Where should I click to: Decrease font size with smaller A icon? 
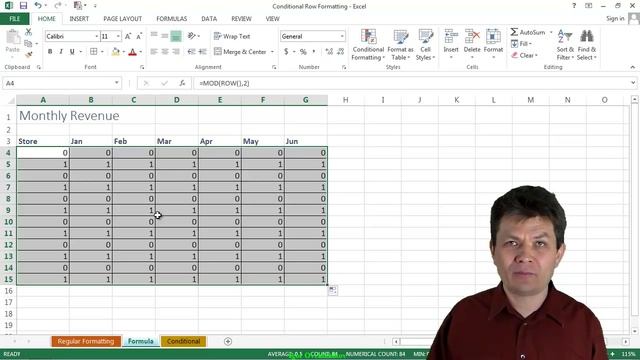pos(139,36)
